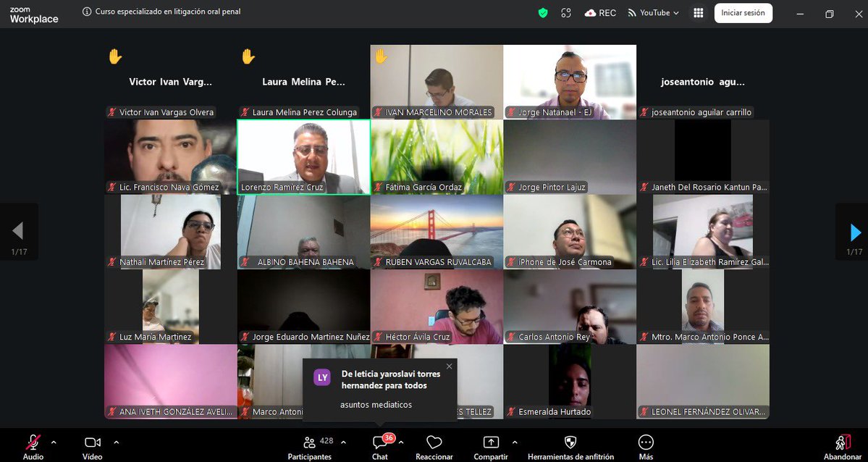Open the asuntos mediaticos chat message

click(x=376, y=405)
